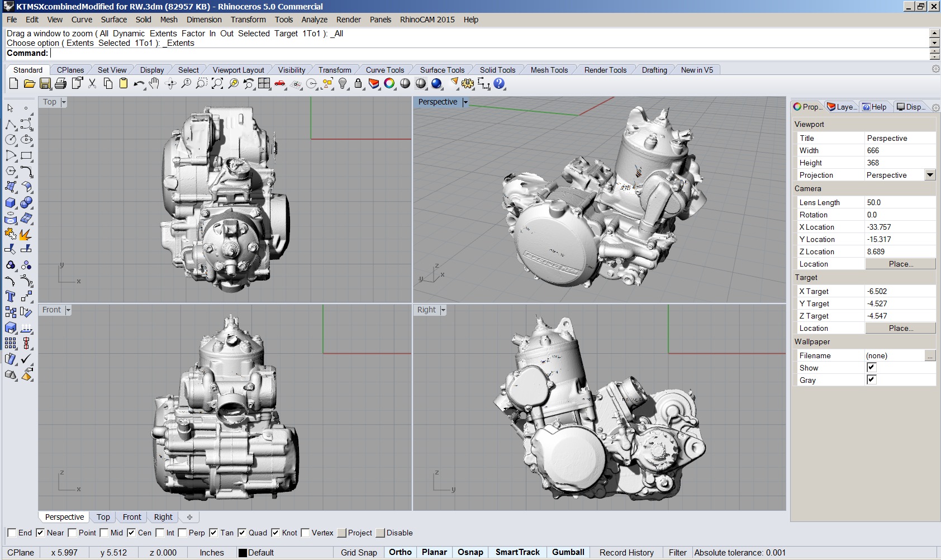The height and width of the screenshot is (560, 941).
Task: Switch to the Curve Tools toolbar tab
Action: point(385,70)
